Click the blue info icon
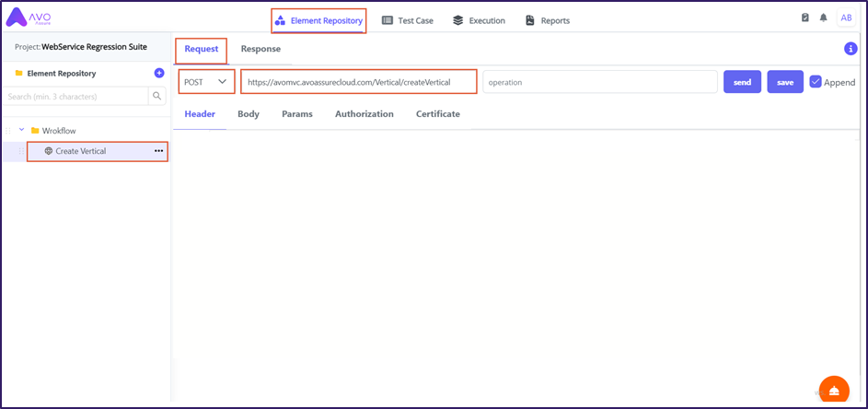The height and width of the screenshot is (409, 868). pos(851,49)
